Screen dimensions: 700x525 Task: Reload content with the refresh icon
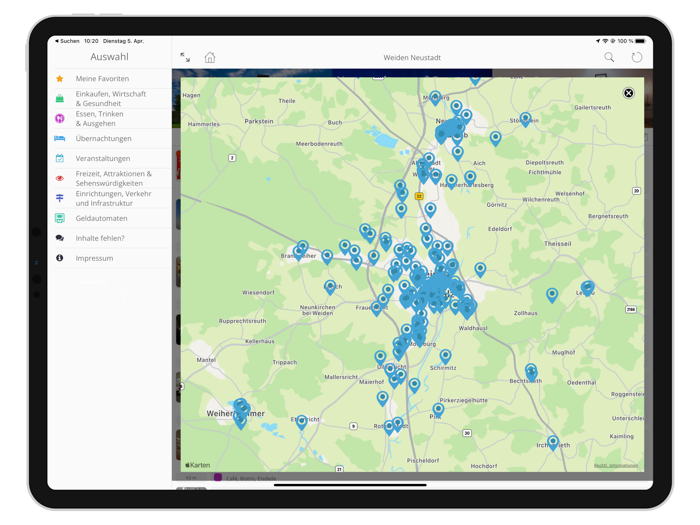tap(637, 57)
